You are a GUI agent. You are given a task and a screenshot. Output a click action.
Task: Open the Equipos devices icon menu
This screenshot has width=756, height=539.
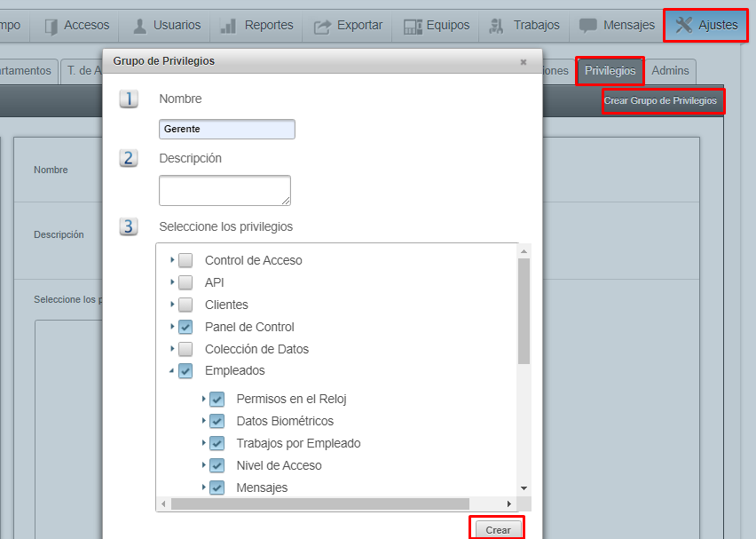coord(413,26)
